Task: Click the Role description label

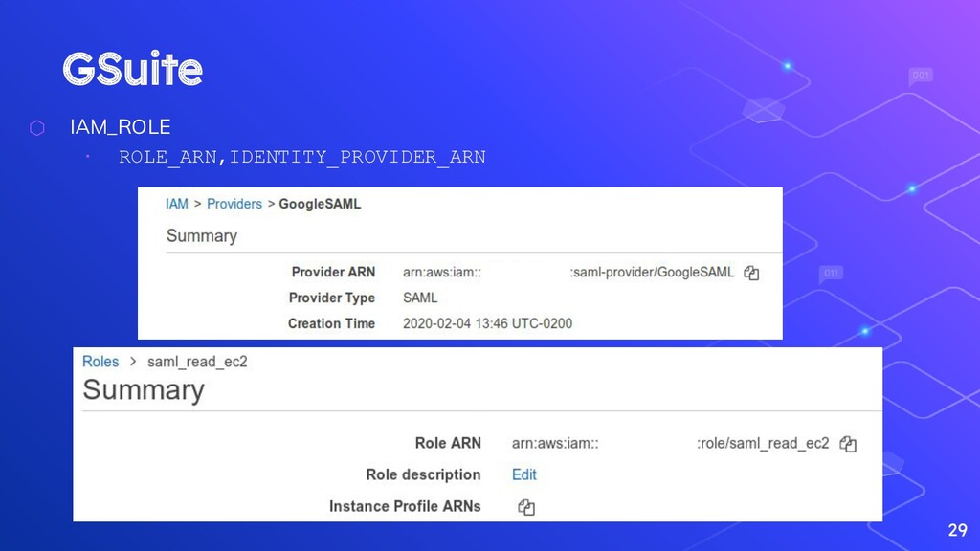Action: pos(423,474)
